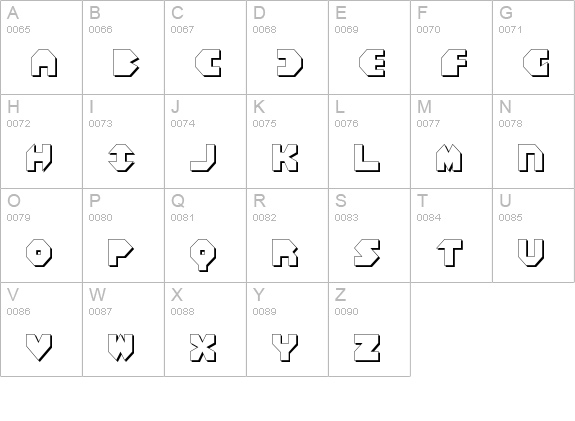Click the code label 0068 under D
575x421 pixels.
264,29
